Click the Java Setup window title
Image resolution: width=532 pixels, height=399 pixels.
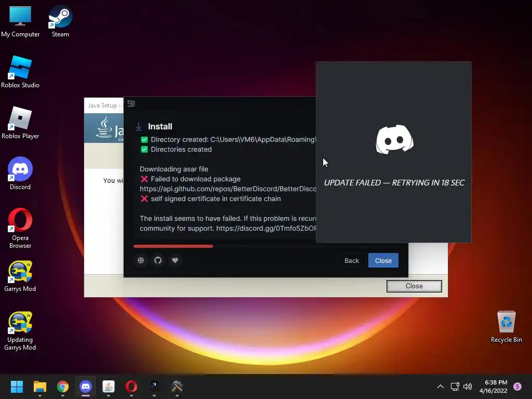point(104,105)
